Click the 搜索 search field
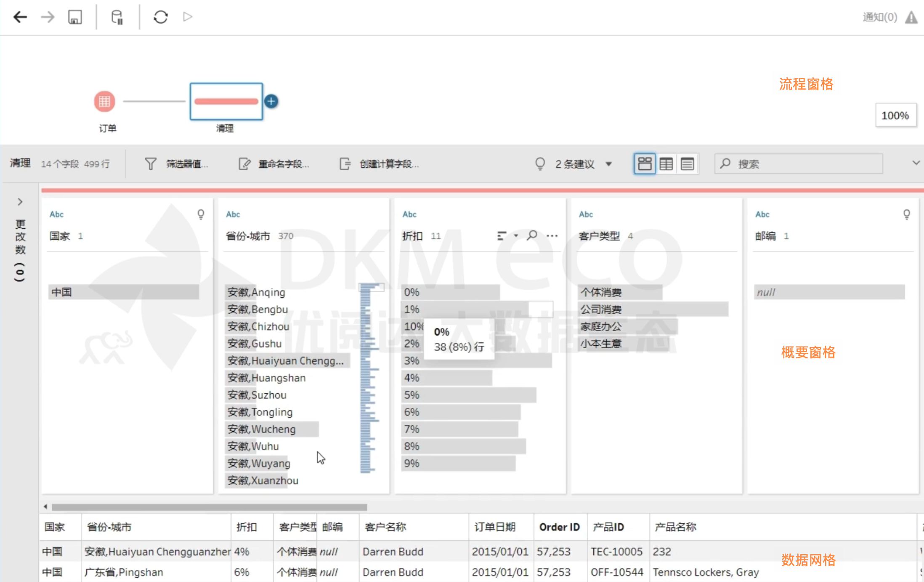Image resolution: width=924 pixels, height=582 pixels. [x=799, y=164]
